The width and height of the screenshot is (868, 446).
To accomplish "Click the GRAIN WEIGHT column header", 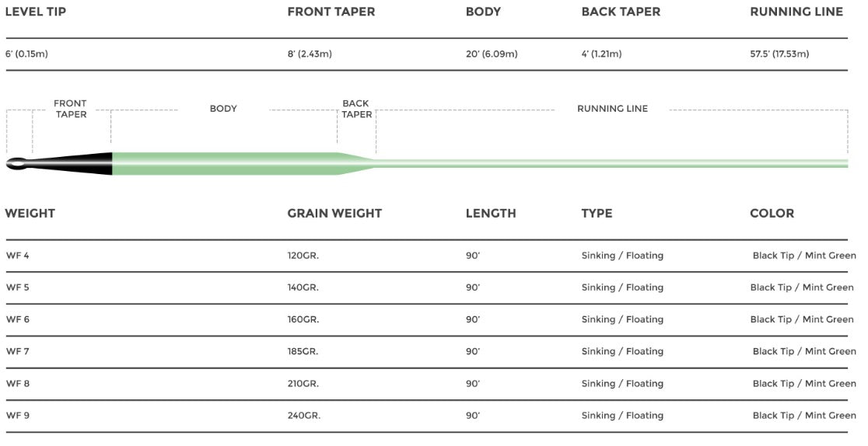I will 334,213.
